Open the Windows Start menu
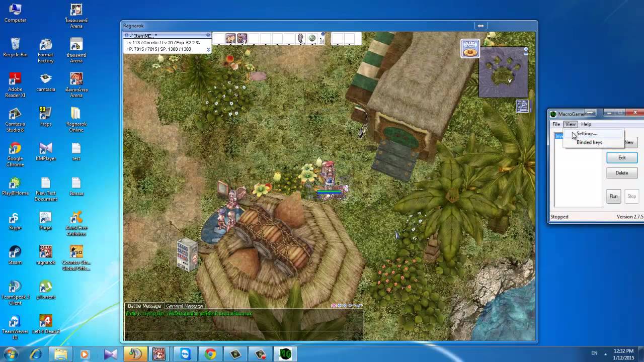Screen dimensions: 644x362 (11, 354)
